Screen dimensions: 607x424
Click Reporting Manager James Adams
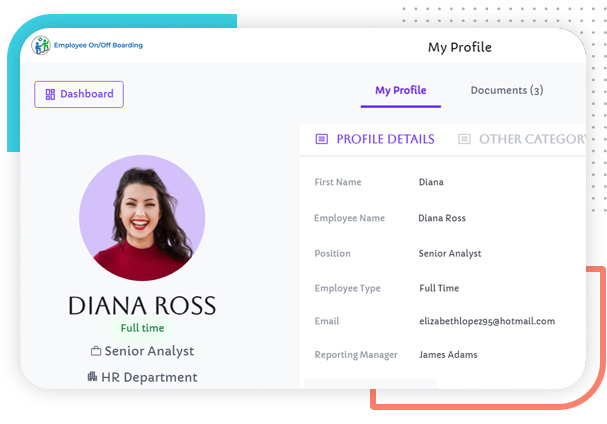[x=448, y=355]
